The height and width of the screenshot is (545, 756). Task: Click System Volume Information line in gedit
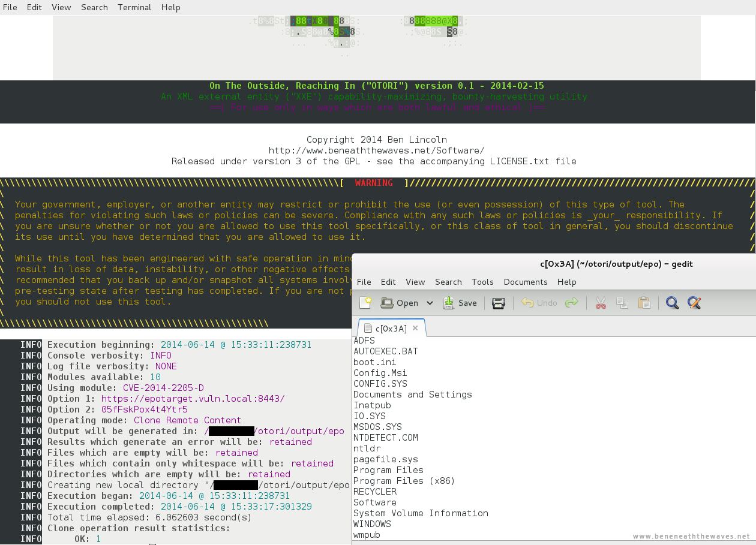tap(421, 513)
